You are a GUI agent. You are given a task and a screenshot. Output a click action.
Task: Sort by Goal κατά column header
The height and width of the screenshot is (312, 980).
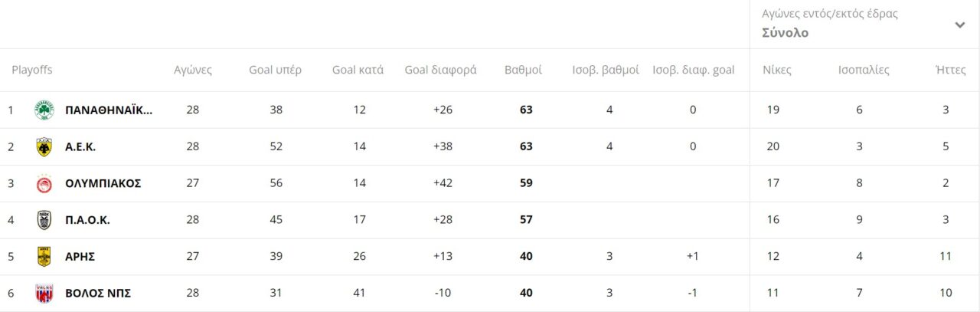[358, 70]
